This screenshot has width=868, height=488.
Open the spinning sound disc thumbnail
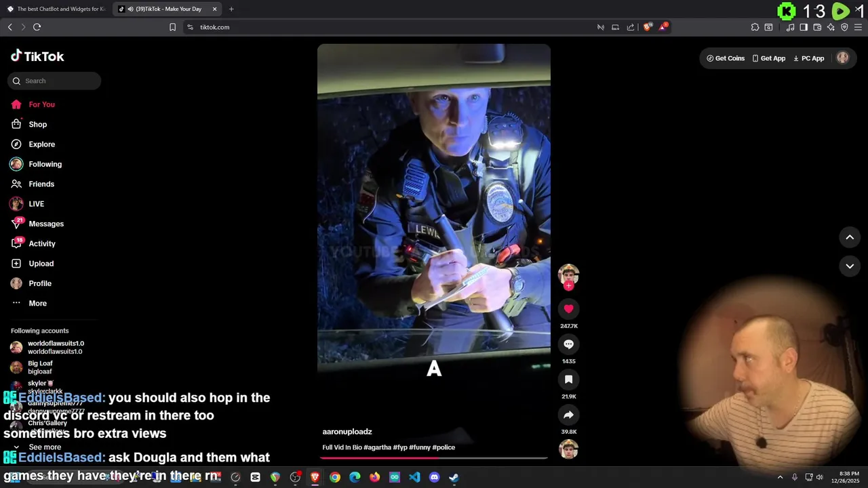[x=568, y=449]
